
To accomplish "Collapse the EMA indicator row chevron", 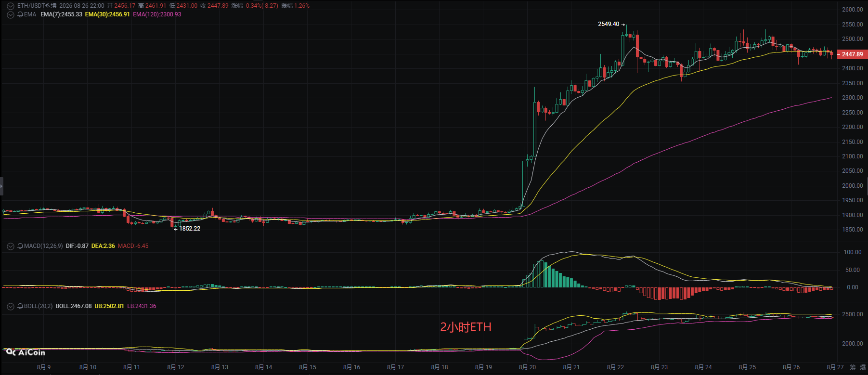I will coord(11,14).
